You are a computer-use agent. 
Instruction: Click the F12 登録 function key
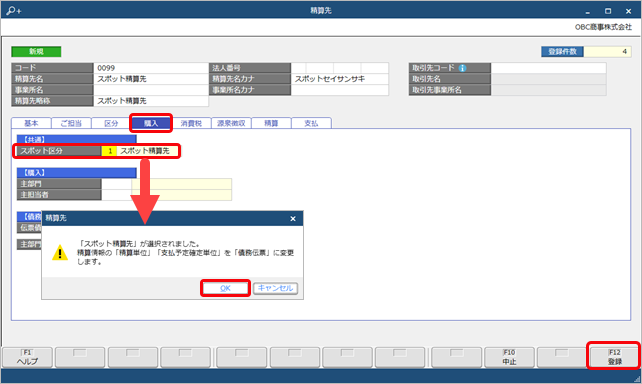tap(614, 357)
